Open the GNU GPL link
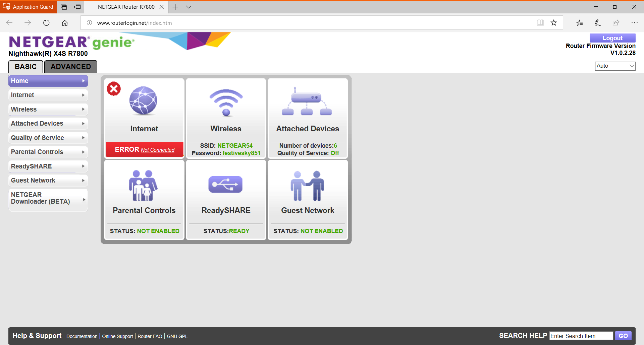The width and height of the screenshot is (644, 345). click(x=177, y=336)
